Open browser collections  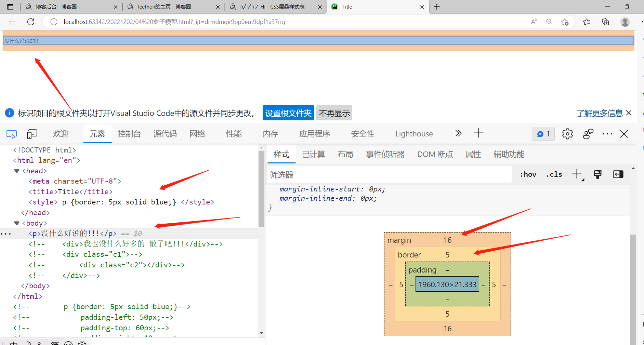click(x=605, y=22)
